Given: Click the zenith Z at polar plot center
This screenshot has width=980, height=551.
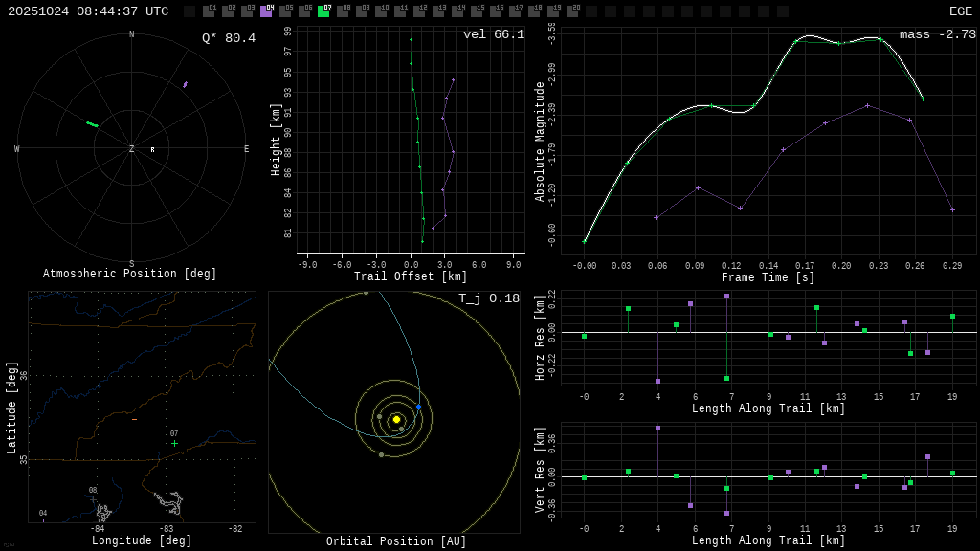Looking at the screenshot, I should pos(132,149).
